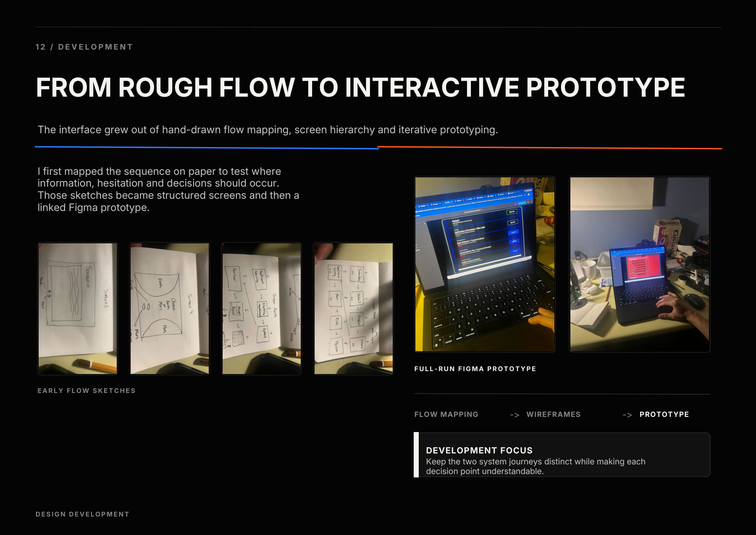Open the laptop photo with red prototype screen

[640, 264]
